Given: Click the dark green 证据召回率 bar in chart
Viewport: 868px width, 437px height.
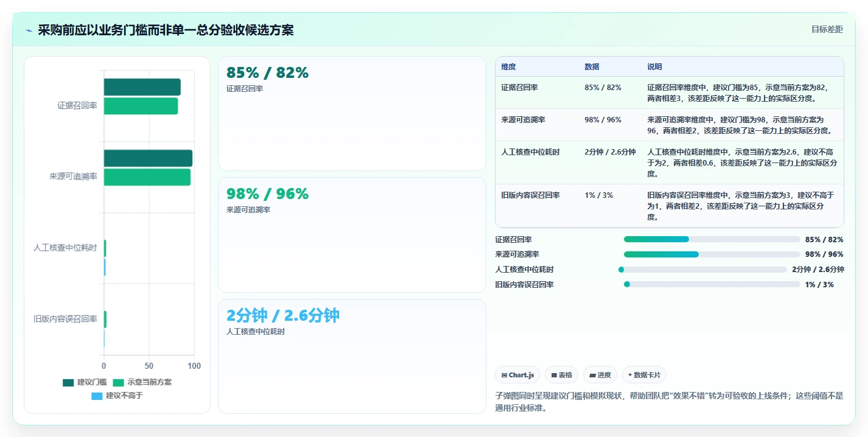Looking at the screenshot, I should (x=142, y=87).
